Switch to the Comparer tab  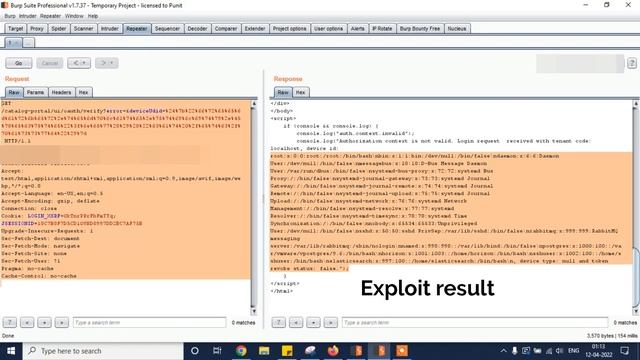point(226,29)
